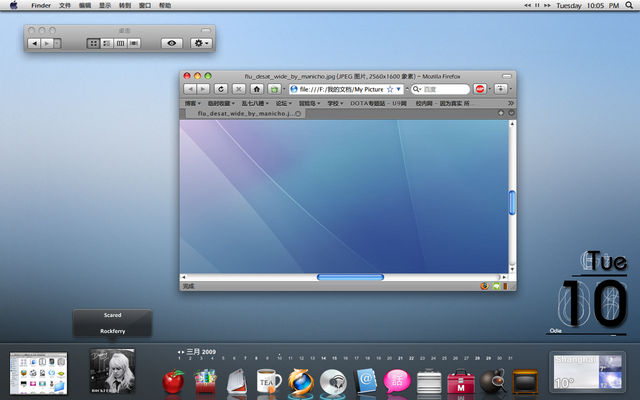The image size is (640, 400).
Task: Click the Firefox search input field
Action: [442, 89]
